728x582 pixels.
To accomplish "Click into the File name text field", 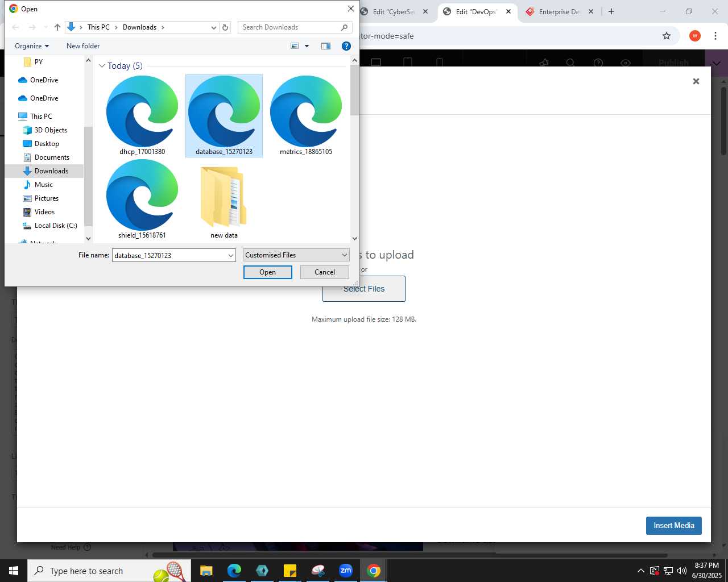I will pos(169,256).
